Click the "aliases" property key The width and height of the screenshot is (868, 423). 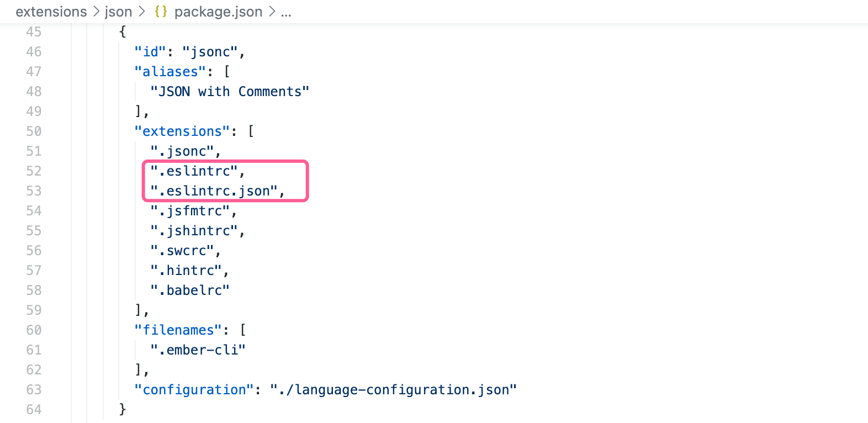(170, 72)
